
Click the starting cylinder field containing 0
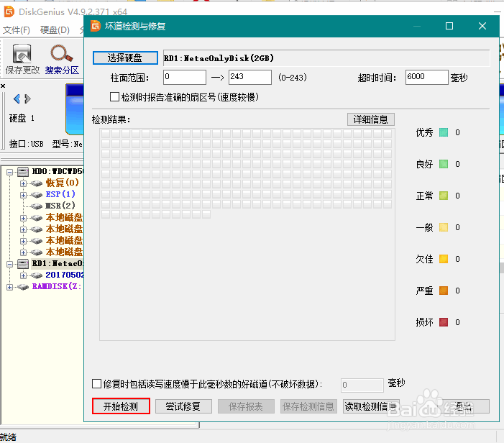pos(185,77)
